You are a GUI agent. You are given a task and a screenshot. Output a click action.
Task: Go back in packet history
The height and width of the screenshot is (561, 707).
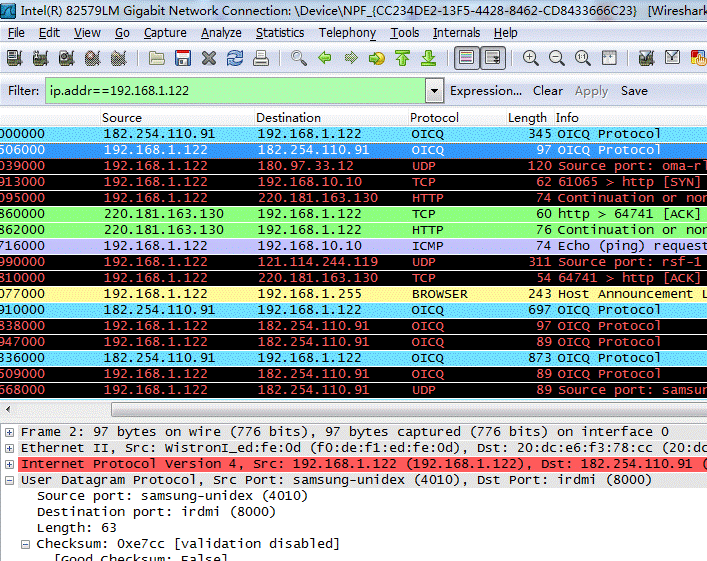click(325, 58)
